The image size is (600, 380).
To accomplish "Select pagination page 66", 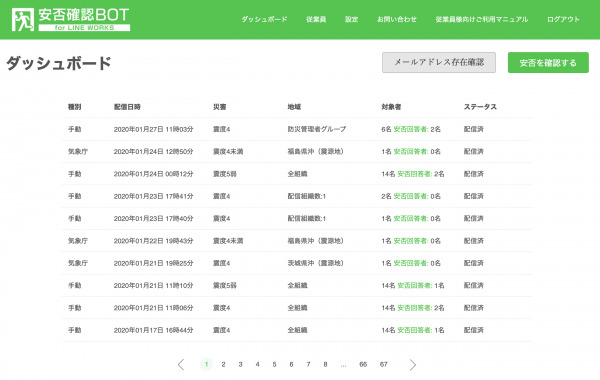I will (x=363, y=364).
